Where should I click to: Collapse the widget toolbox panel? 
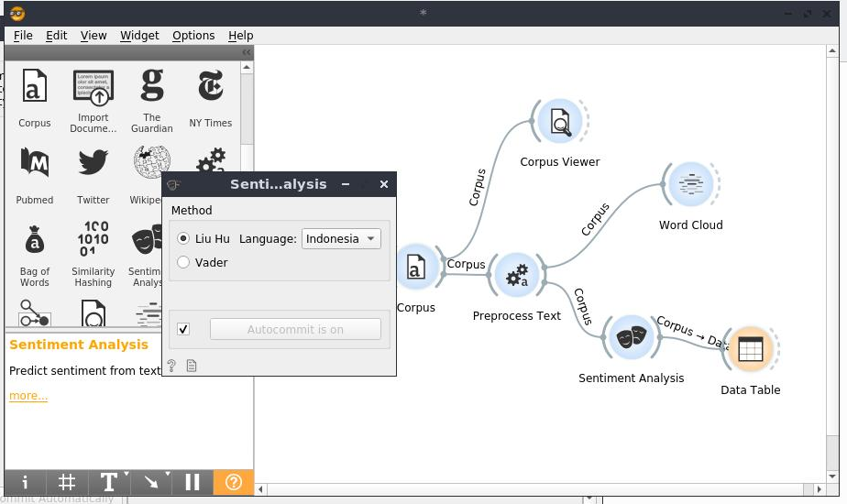pyautogui.click(x=247, y=52)
